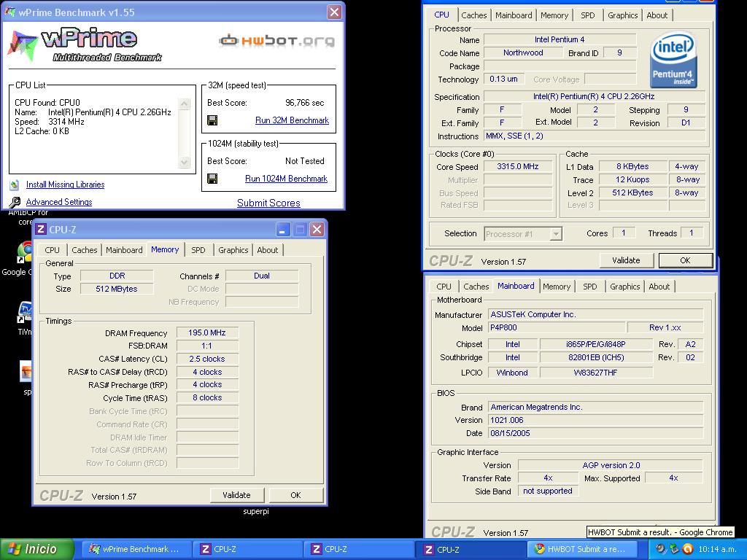Click the CPU List scrollbar up arrow
This screenshot has width=747, height=560.
point(185,104)
